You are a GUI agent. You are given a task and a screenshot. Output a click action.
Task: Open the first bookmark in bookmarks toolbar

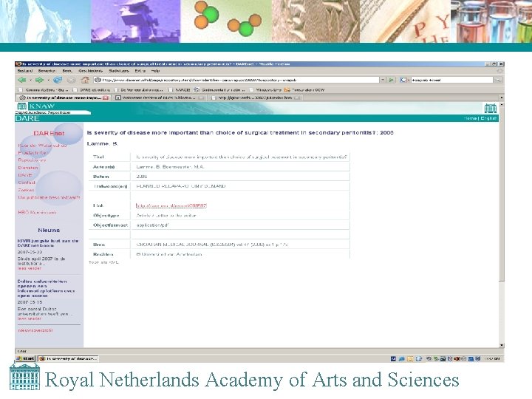click(x=44, y=90)
